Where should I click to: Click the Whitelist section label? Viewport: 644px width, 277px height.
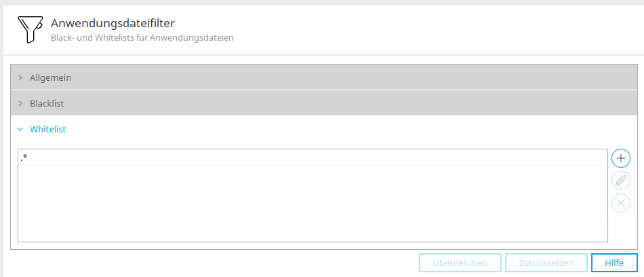48,129
